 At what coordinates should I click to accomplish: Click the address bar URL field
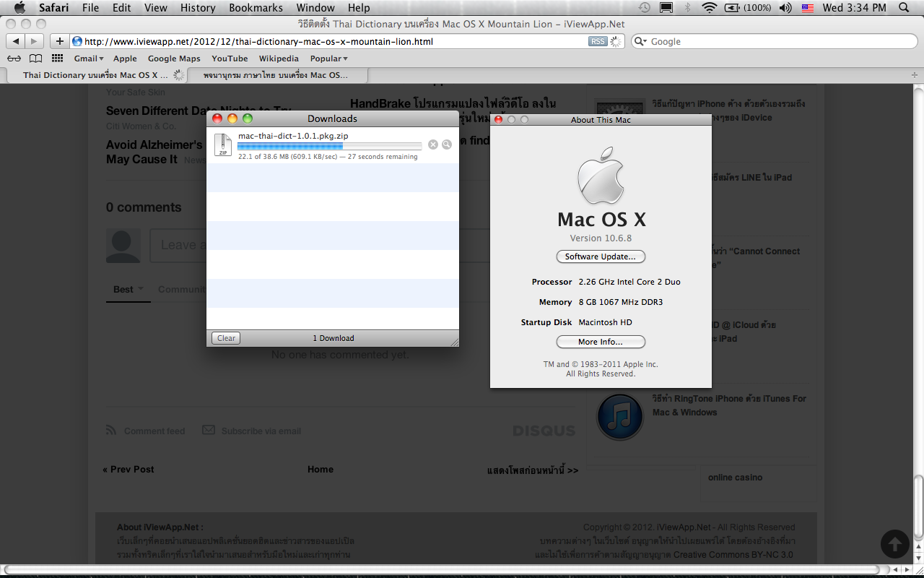(x=347, y=41)
